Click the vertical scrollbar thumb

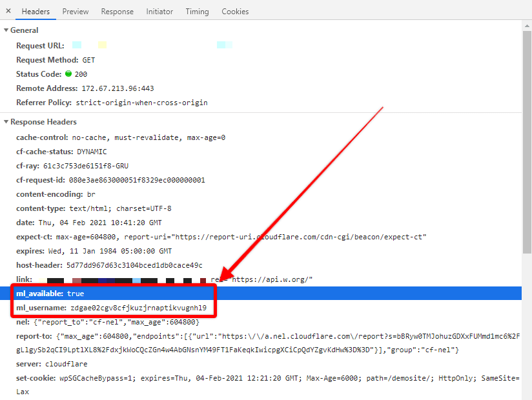coord(527,142)
